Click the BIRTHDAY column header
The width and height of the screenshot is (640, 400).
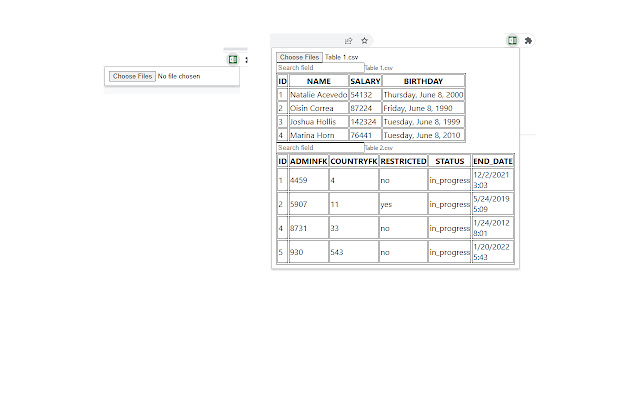click(x=423, y=81)
